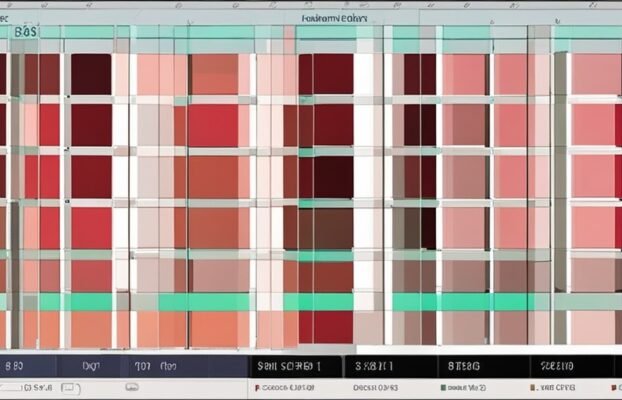Select the black "SXBII1" tab in the bottom bar
Image resolution: width=622 pixels, height=400 pixels.
pos(391,366)
